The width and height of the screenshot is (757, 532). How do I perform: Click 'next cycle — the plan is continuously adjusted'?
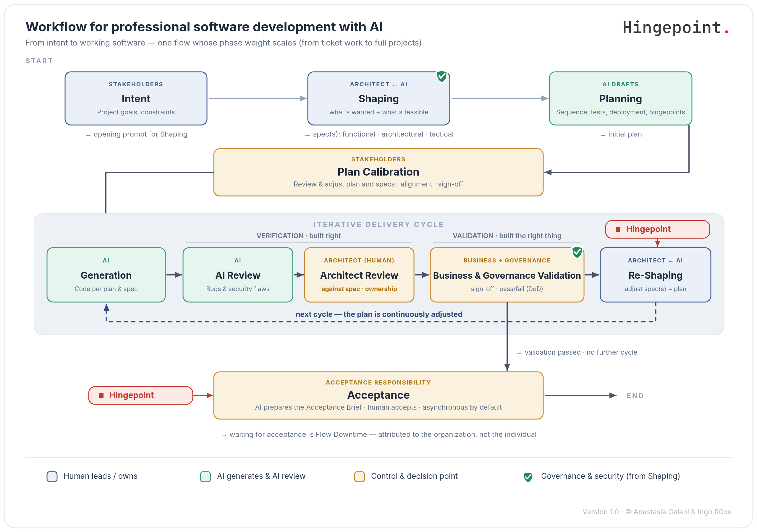tap(379, 314)
